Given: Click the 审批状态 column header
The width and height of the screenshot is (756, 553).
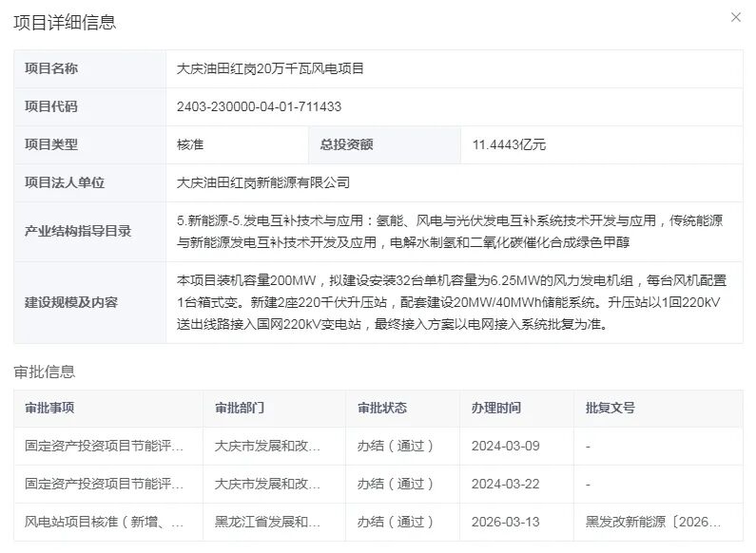Looking at the screenshot, I should tap(382, 408).
